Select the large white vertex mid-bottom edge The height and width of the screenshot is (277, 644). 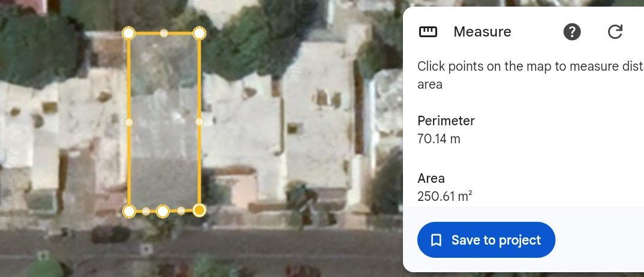coord(162,211)
